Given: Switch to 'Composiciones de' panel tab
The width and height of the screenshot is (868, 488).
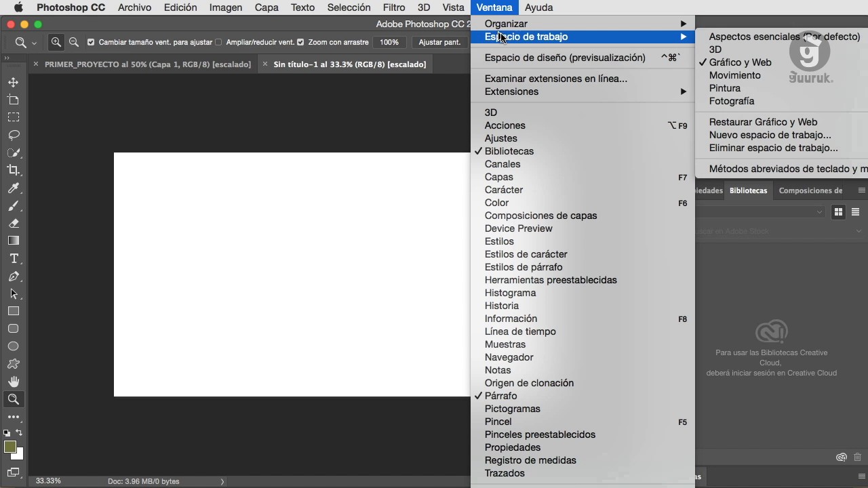Looking at the screenshot, I should pos(810,190).
